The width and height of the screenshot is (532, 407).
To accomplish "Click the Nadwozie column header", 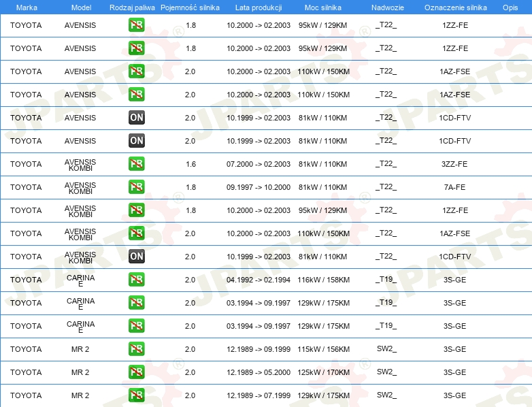I will (x=388, y=7).
